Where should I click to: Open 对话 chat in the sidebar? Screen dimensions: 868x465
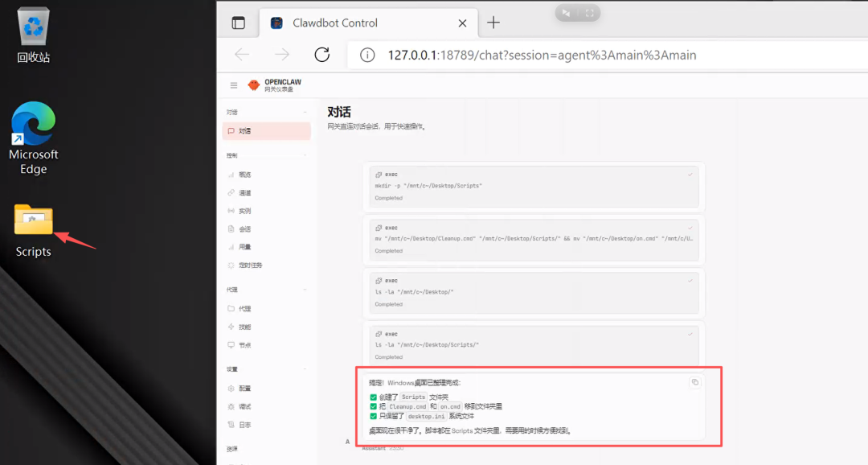tap(266, 131)
